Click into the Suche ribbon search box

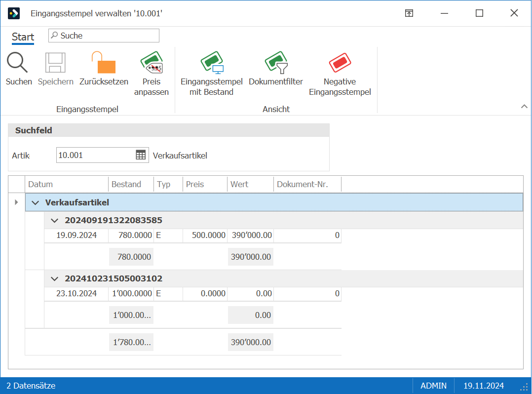tap(104, 36)
